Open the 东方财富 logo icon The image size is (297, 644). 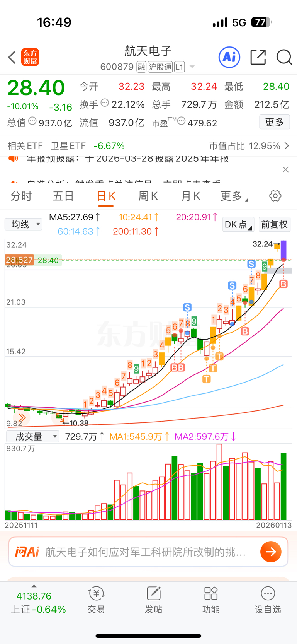pos(30,57)
